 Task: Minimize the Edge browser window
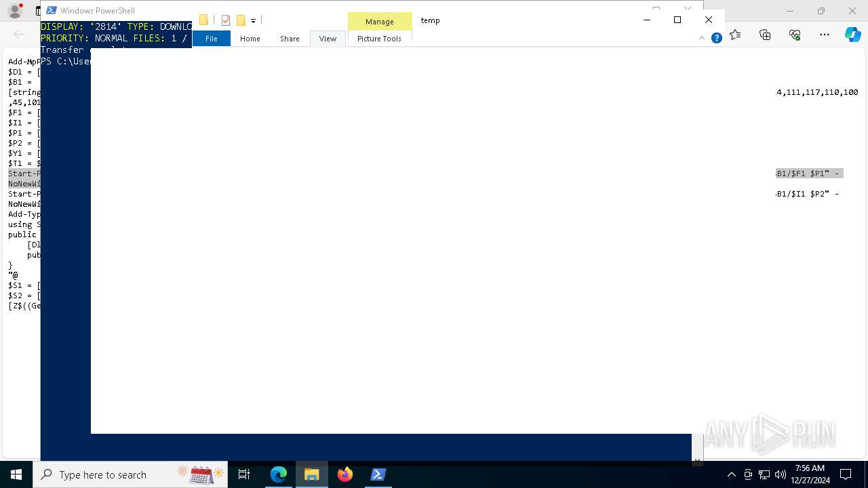(790, 11)
